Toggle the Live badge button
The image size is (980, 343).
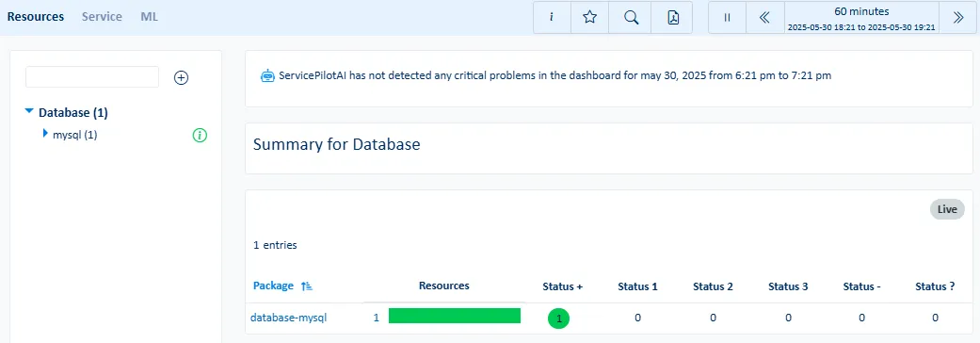(x=947, y=210)
